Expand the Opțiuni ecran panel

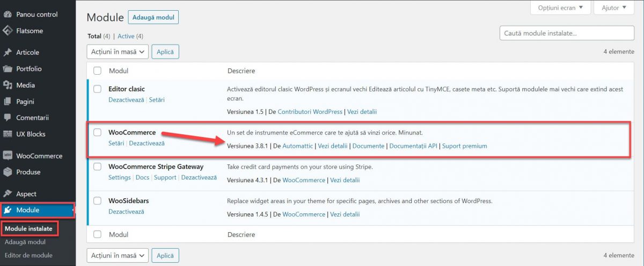[560, 8]
